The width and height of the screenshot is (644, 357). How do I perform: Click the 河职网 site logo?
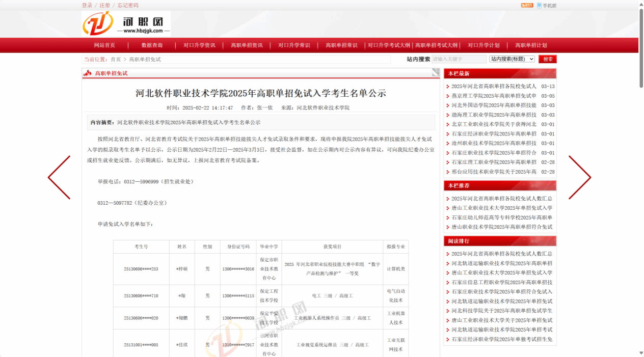click(x=126, y=23)
